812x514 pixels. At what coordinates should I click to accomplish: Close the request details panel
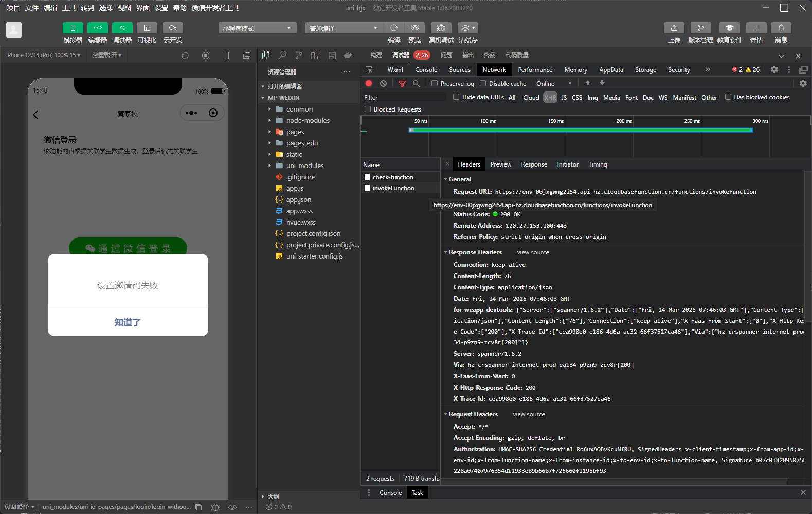(x=447, y=164)
